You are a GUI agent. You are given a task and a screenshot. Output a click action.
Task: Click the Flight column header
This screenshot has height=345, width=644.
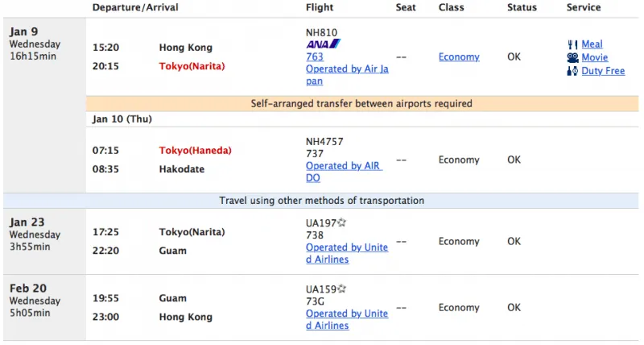coord(320,7)
